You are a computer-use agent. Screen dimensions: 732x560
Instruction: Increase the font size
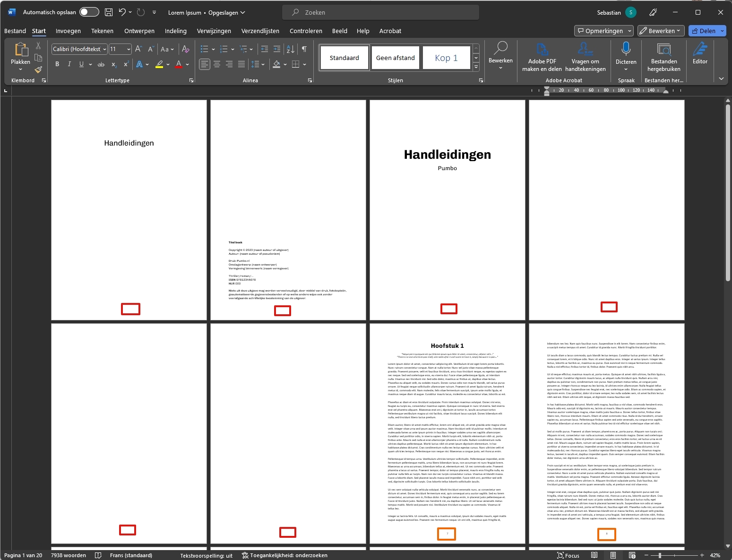coord(138,49)
